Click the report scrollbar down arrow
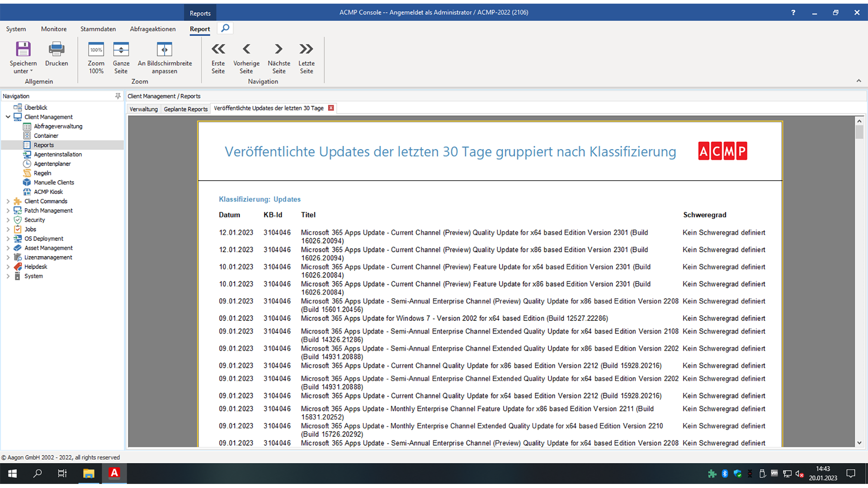The image size is (868, 488). tap(859, 443)
